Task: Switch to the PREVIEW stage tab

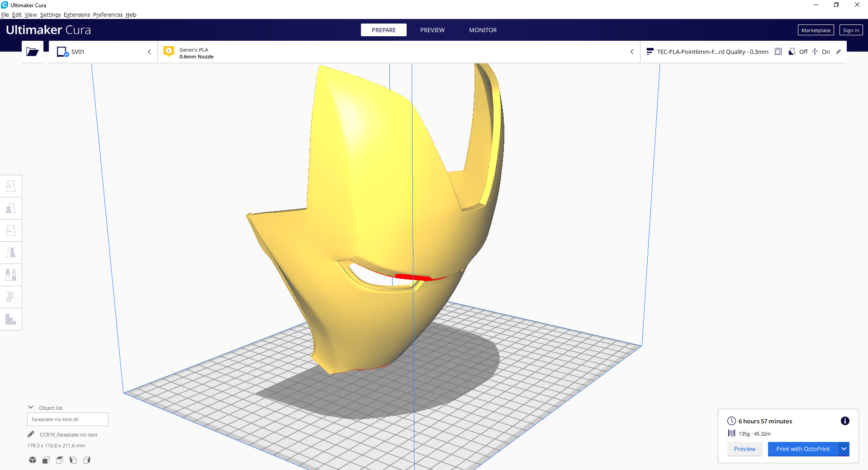Action: pyautogui.click(x=432, y=30)
